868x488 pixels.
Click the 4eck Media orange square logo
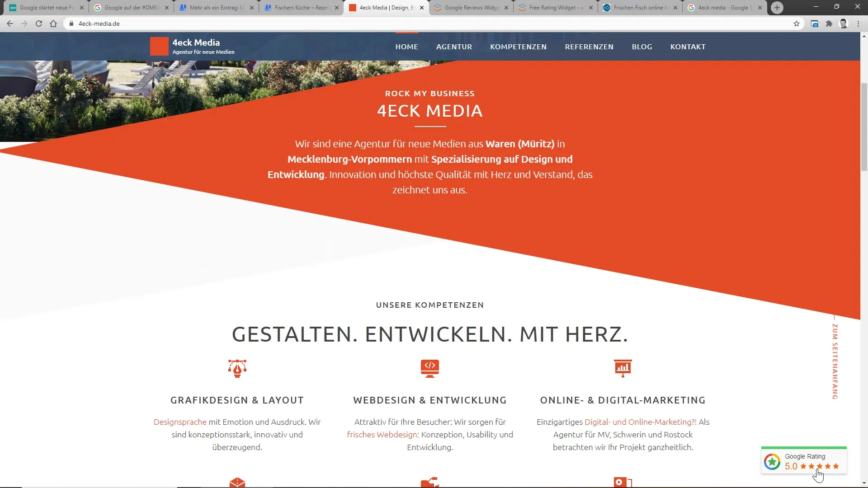[159, 47]
